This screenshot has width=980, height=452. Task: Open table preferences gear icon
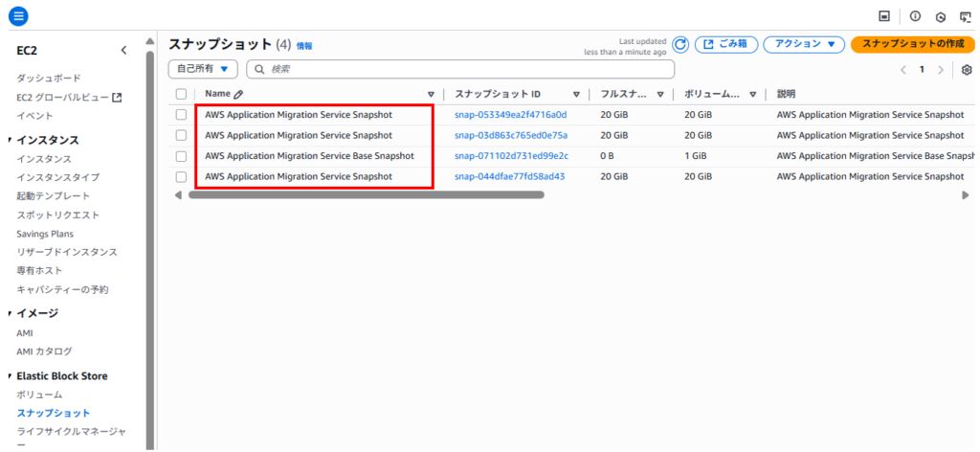click(x=967, y=69)
